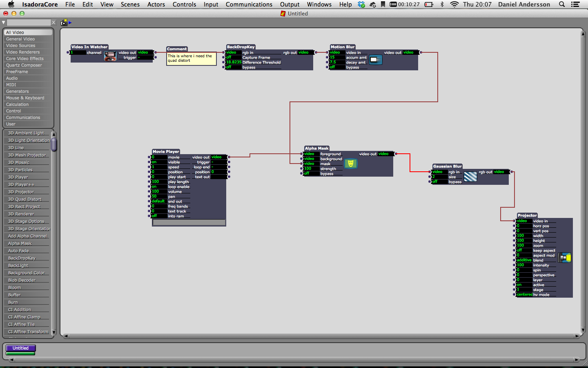Open the Windows menu

(x=319, y=4)
